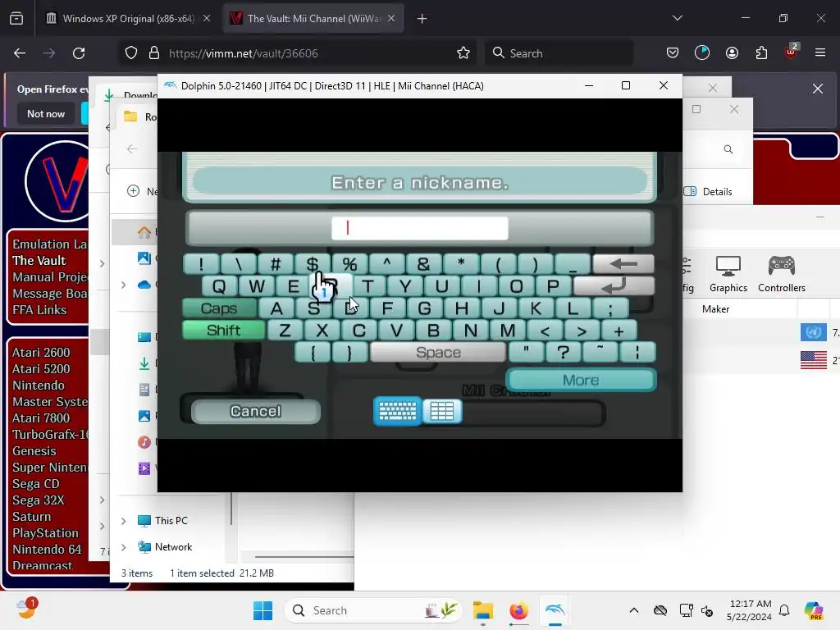Click Not now on Firefox prompt
This screenshot has width=840, height=630.
pos(46,113)
